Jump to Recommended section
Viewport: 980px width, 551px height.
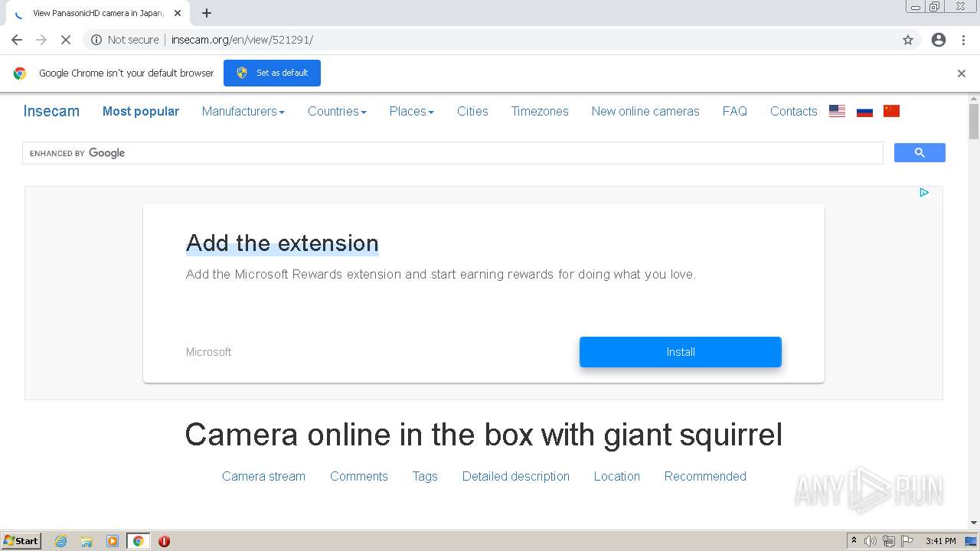(x=705, y=476)
